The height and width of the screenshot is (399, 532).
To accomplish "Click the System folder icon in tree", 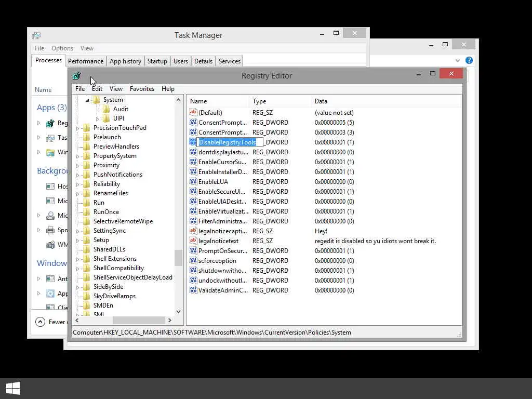I will pos(96,99).
